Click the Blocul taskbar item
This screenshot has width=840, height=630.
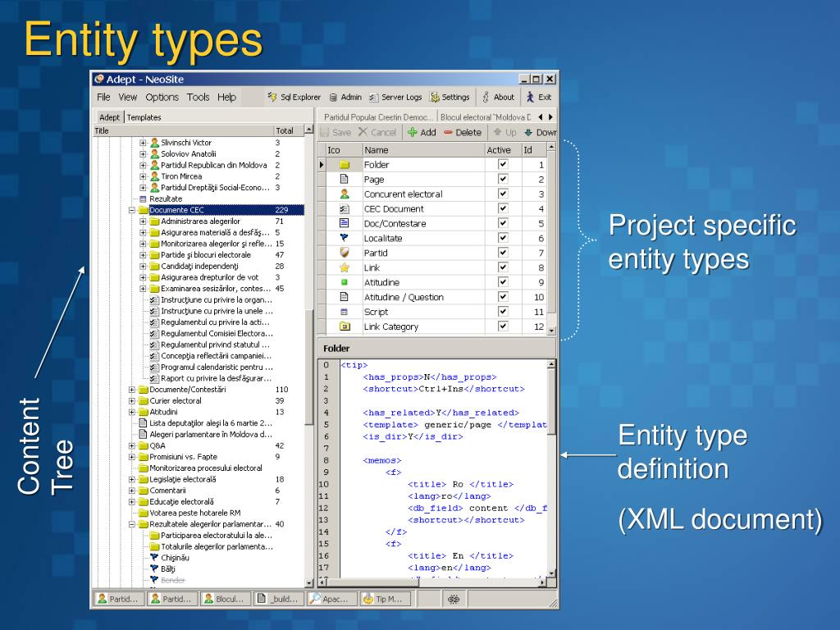pos(226,599)
